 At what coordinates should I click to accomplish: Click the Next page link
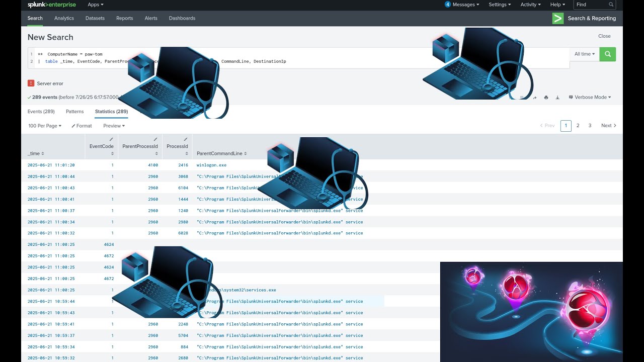pyautogui.click(x=609, y=126)
